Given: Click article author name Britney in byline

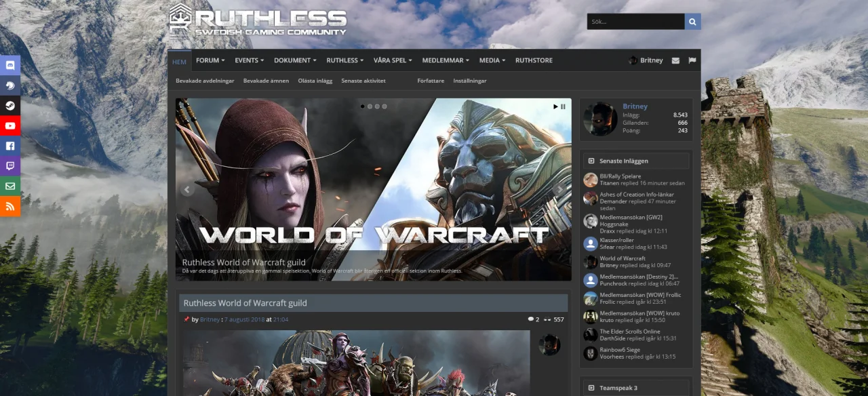Looking at the screenshot, I should coord(210,319).
